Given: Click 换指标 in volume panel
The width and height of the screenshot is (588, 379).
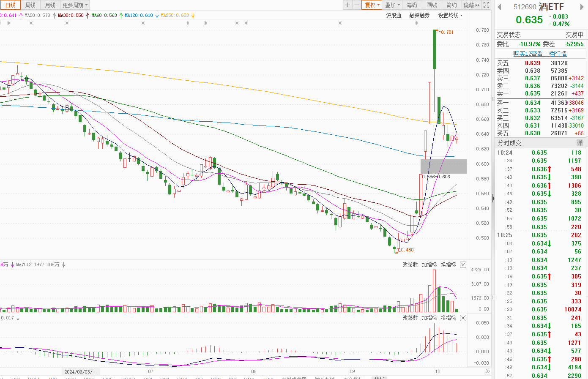Looking at the screenshot, I should pyautogui.click(x=448, y=264).
